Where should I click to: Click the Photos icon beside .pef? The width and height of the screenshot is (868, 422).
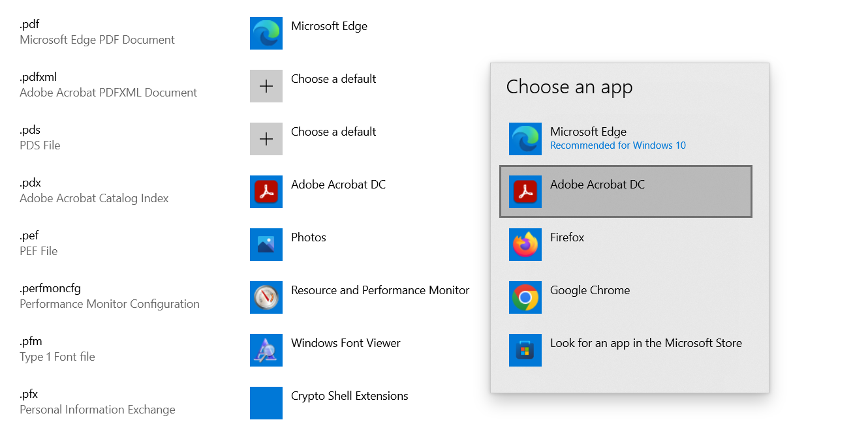pos(266,245)
